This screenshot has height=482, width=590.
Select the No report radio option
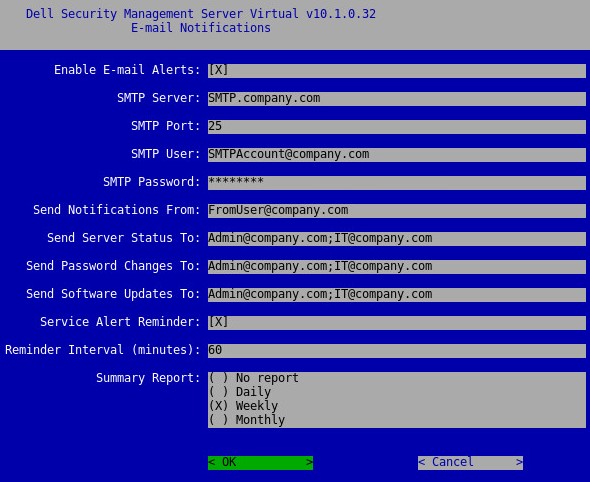point(254,378)
